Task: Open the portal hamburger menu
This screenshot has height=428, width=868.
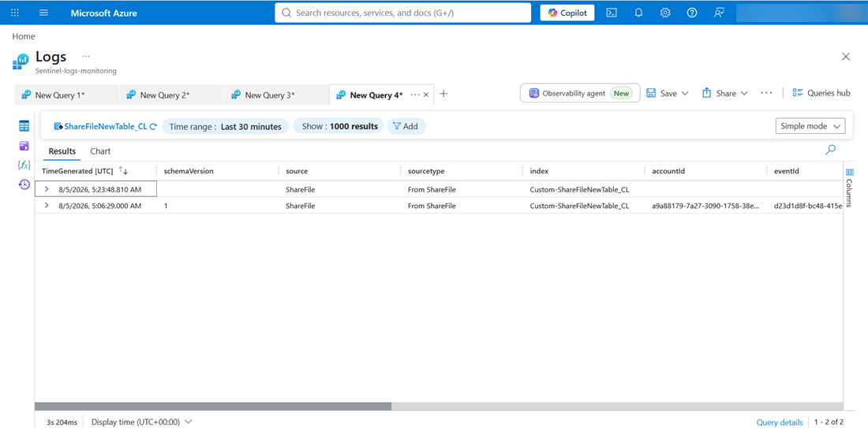Action: click(x=43, y=13)
